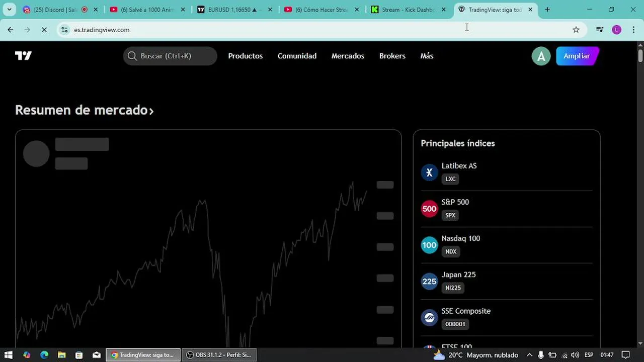Show hidden tray icons chevron
The image size is (644, 362).
(x=529, y=355)
